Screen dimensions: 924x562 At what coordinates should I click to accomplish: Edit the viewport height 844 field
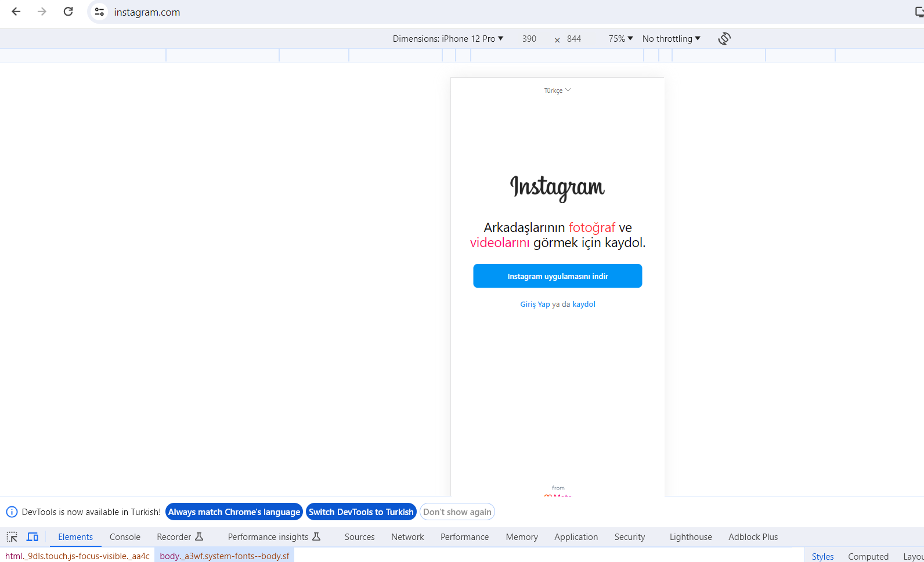pos(574,39)
